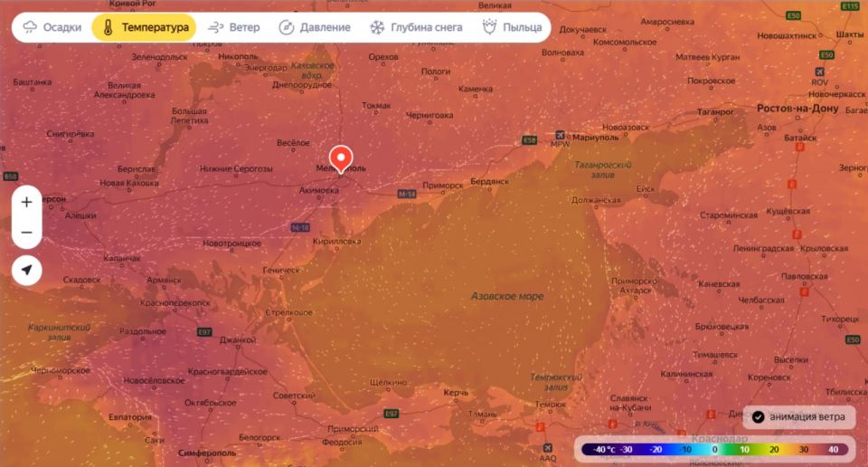Click the E58 road badge near Мариуполь
This screenshot has width=868, height=467.
530,140
